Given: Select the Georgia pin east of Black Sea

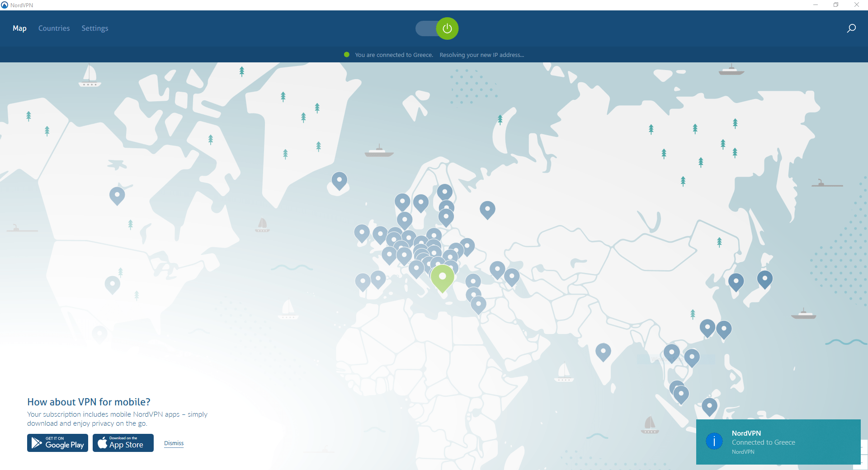Looking at the screenshot, I should (497, 269).
